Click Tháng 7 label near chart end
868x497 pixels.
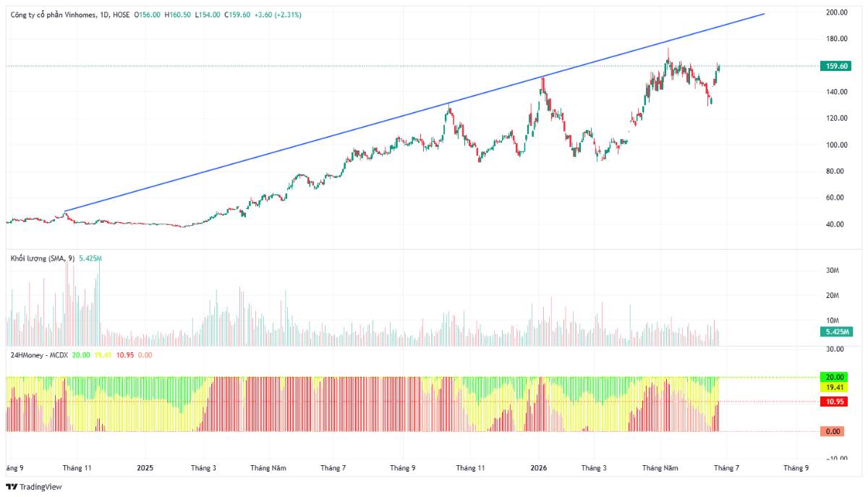[x=727, y=468]
